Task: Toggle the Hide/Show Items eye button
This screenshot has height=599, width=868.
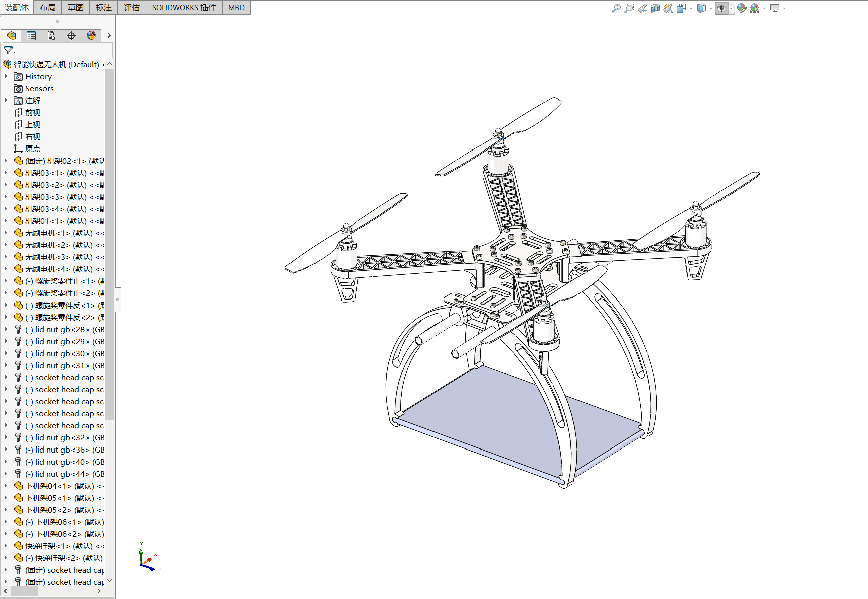Action: tap(721, 8)
